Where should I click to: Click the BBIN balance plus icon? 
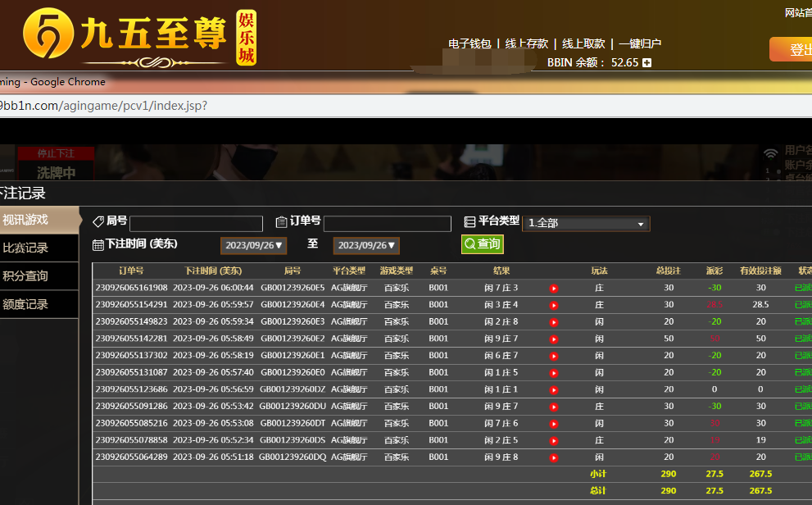point(646,62)
